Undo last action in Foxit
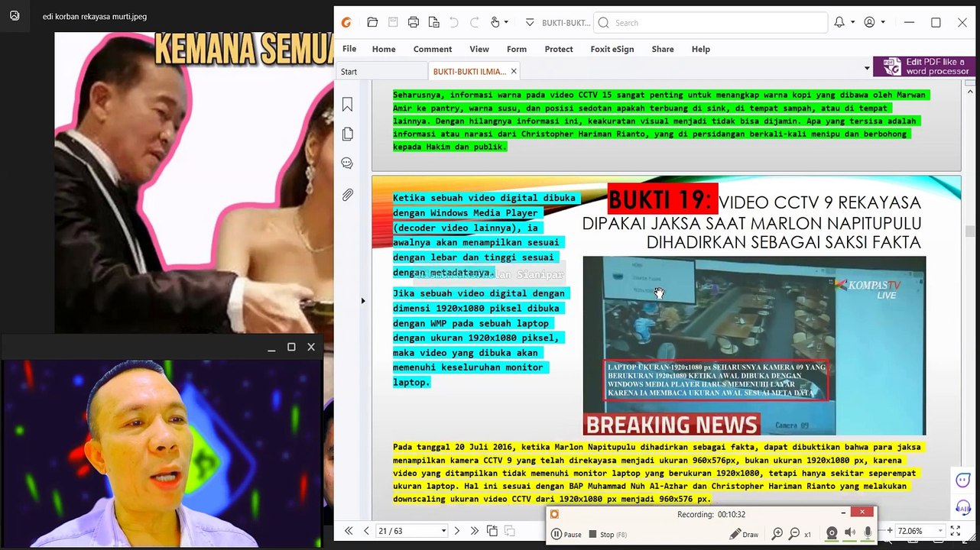Screen dimensions: 980x550 (454, 22)
